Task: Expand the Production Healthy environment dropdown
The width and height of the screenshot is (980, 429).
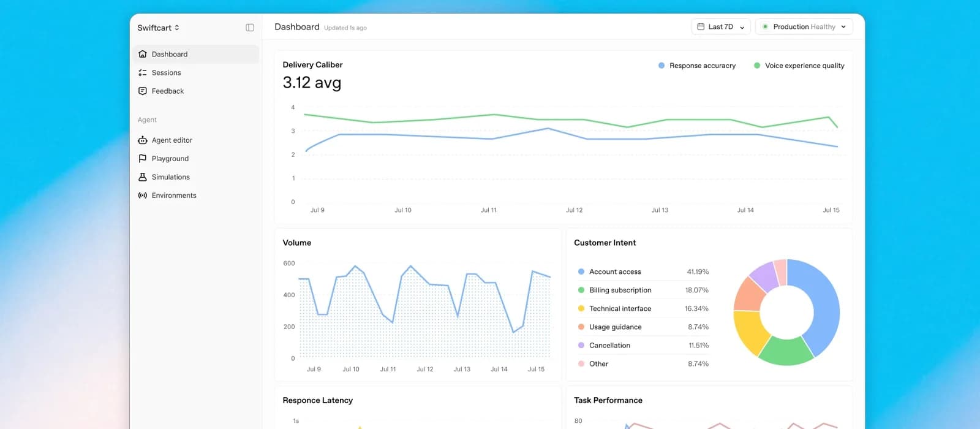Action: click(804, 26)
